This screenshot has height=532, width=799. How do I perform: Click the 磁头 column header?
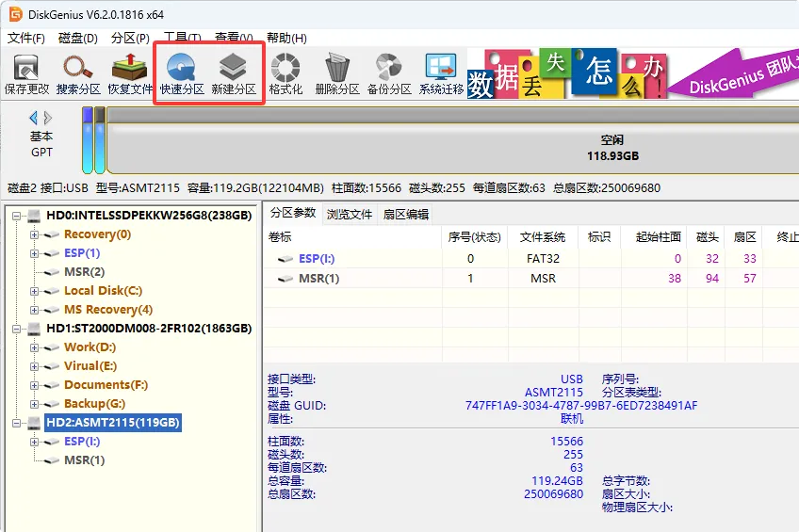[x=708, y=237]
